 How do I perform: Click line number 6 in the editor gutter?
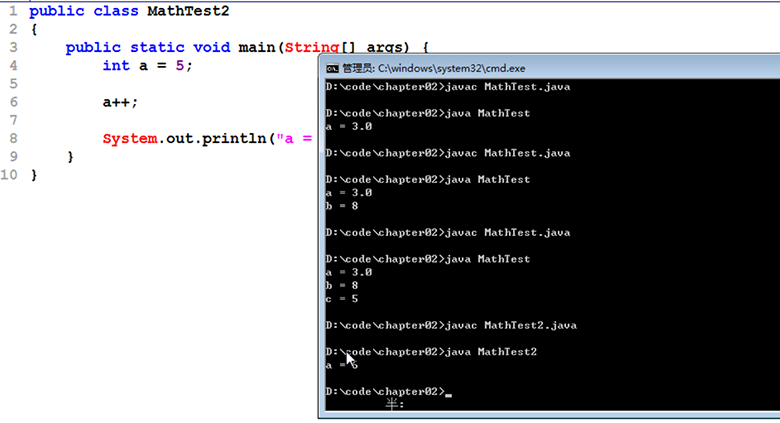12,102
